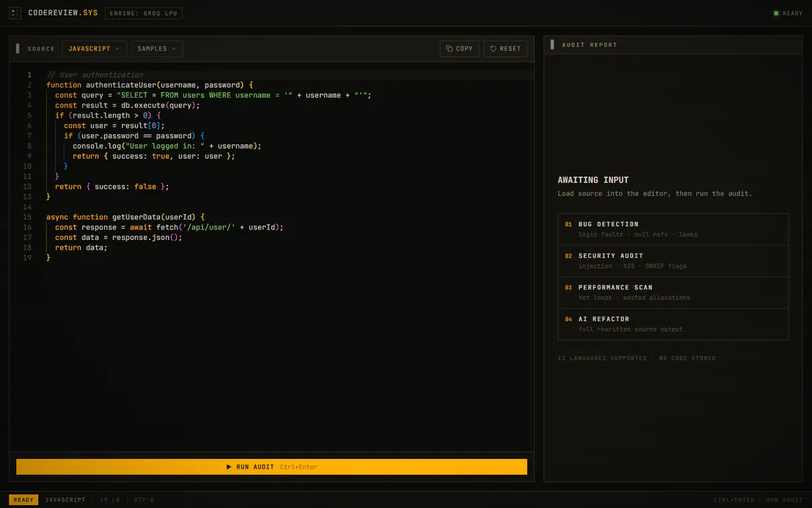Select the Security Audit feature row
Image resolution: width=812 pixels, height=508 pixels.
click(673, 261)
